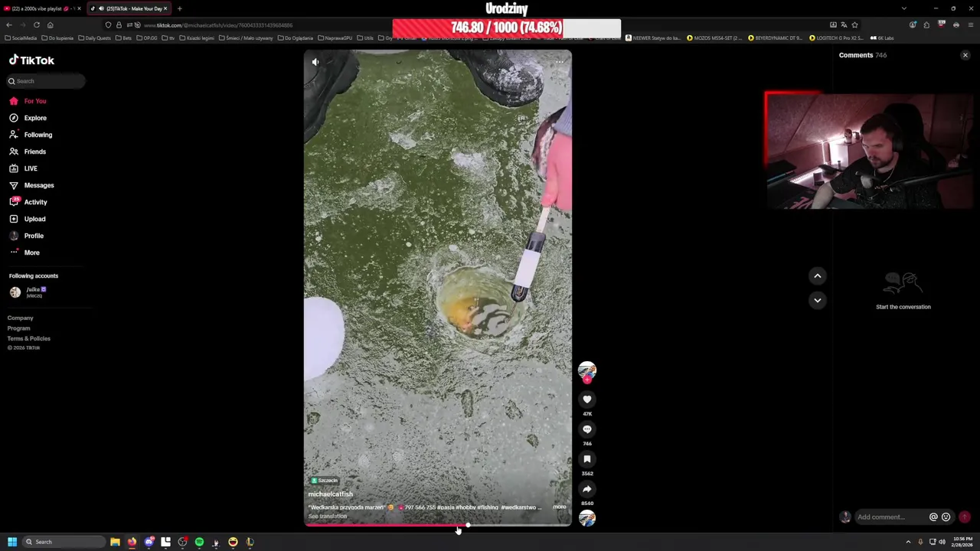Open the Following feed
This screenshot has width=980, height=551.
(31, 135)
